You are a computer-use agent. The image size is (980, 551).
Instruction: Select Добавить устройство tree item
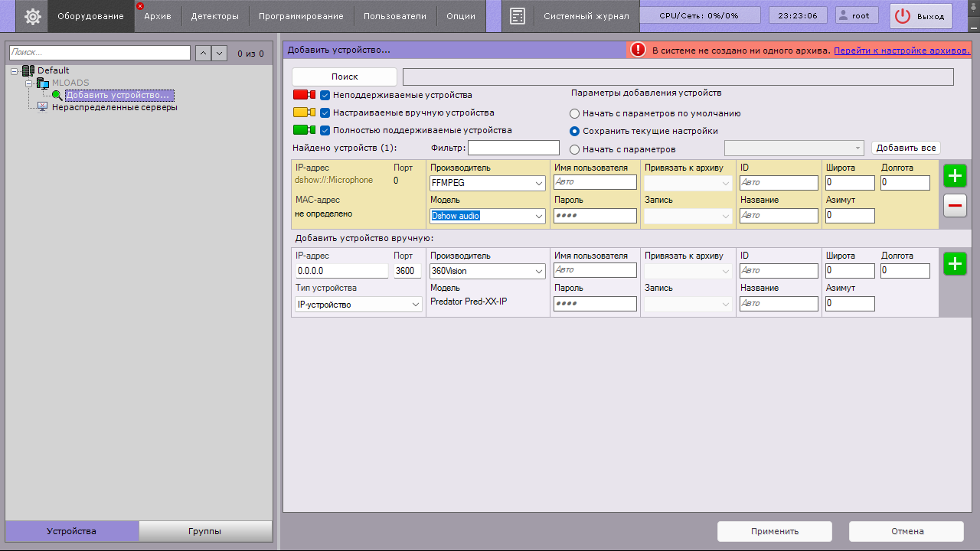point(119,96)
